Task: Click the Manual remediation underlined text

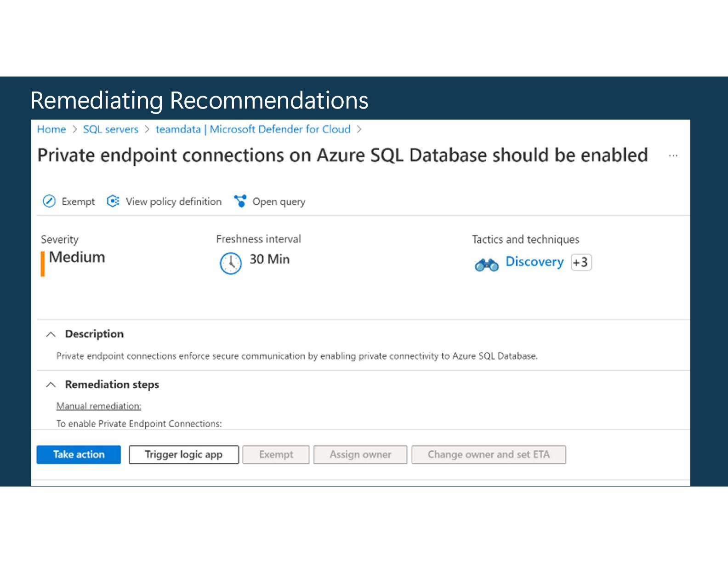Action: coord(99,406)
